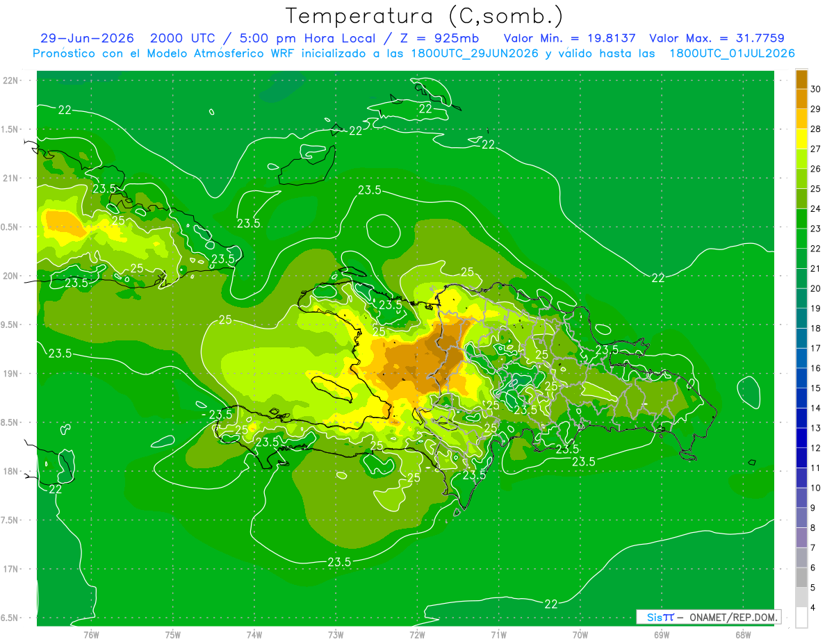Click the '18' color scale label
Image resolution: width=834 pixels, height=644 pixels.
point(816,329)
